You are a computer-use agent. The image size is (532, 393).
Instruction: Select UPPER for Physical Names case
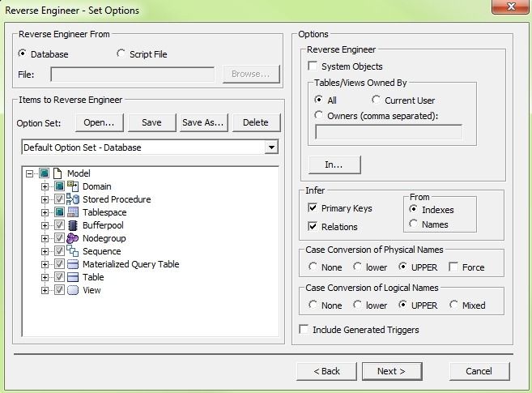402,267
